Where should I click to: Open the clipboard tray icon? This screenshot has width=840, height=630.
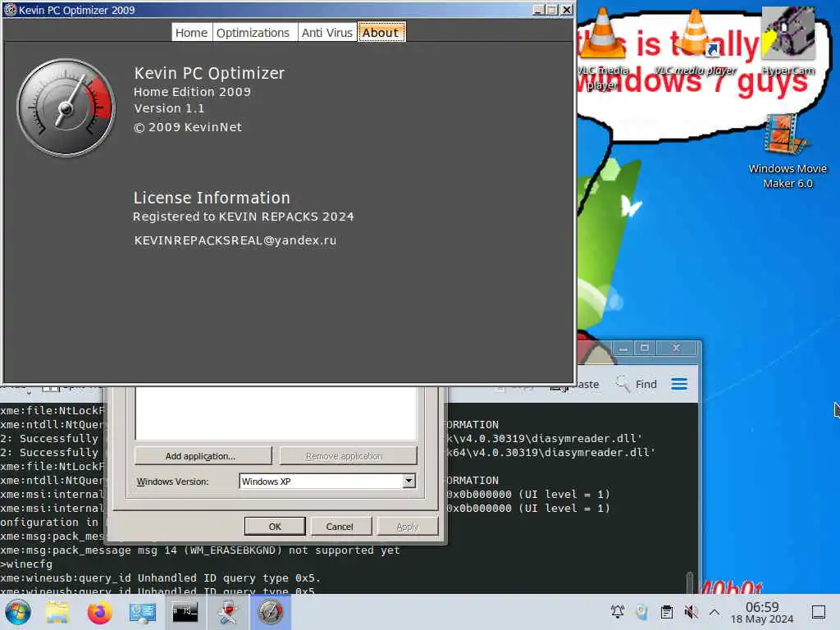click(667, 612)
